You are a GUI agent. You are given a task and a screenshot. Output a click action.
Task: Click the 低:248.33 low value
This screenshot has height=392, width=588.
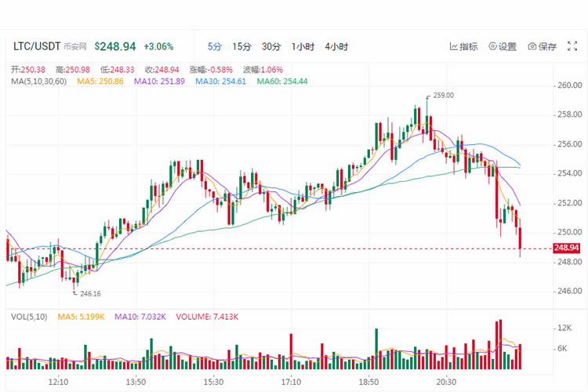118,70
